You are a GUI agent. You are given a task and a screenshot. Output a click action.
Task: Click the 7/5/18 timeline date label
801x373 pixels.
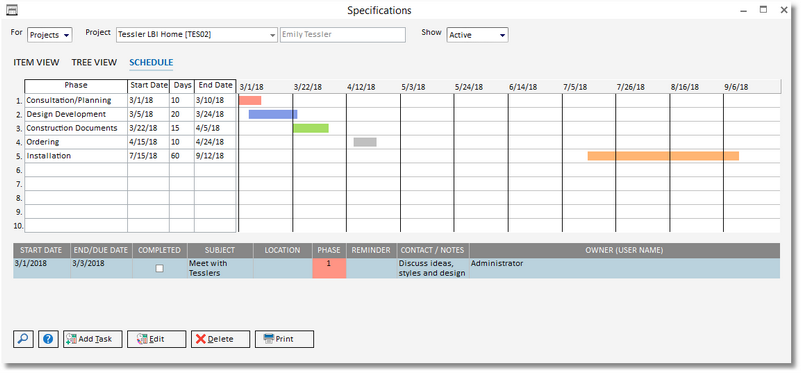tap(575, 87)
